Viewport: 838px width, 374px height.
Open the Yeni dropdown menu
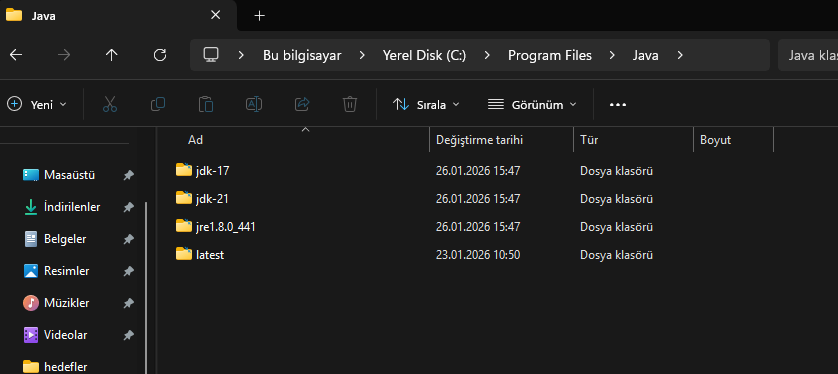point(37,104)
